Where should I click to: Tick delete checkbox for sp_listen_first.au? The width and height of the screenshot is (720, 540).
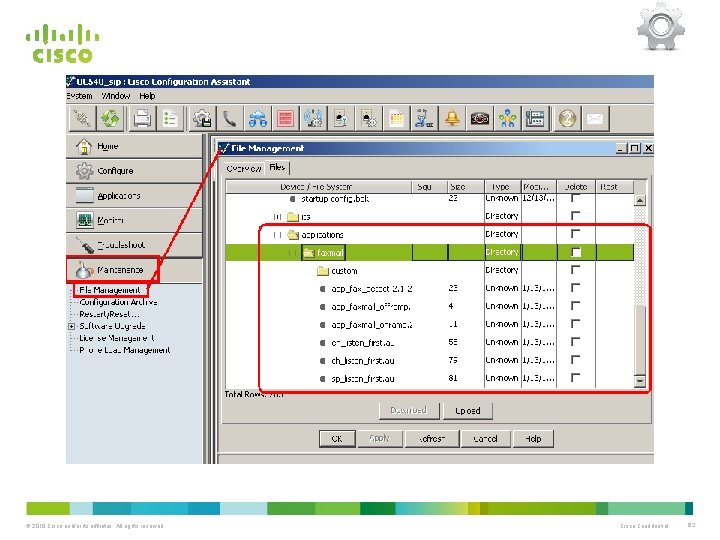pos(575,378)
